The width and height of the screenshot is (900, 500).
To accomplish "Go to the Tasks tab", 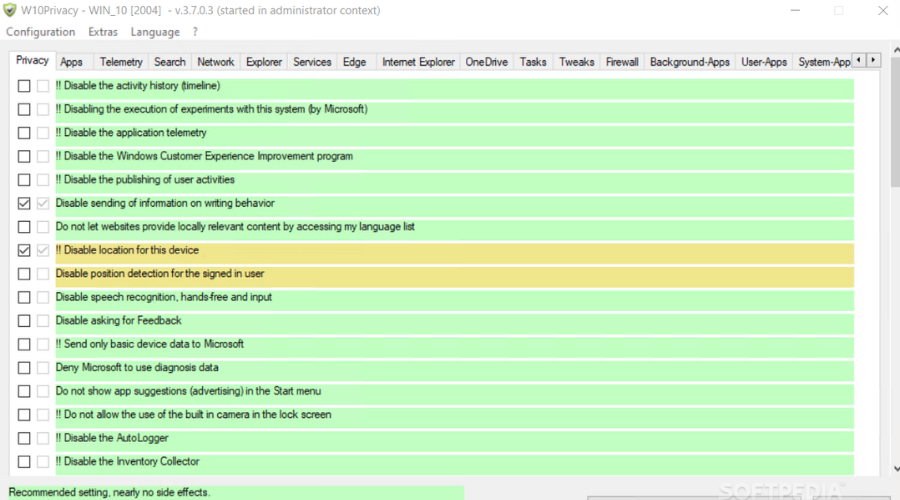I will coord(533,62).
